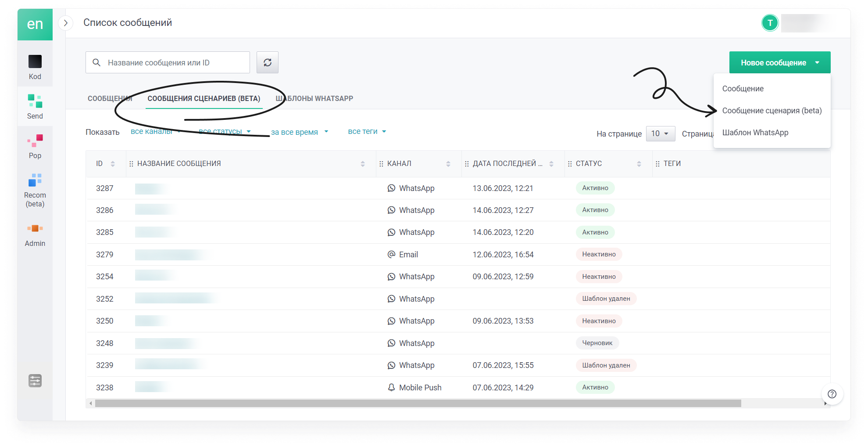This screenshot has height=447, width=868.
Task: Open the per-page count dropdown showing 10
Action: click(x=660, y=133)
